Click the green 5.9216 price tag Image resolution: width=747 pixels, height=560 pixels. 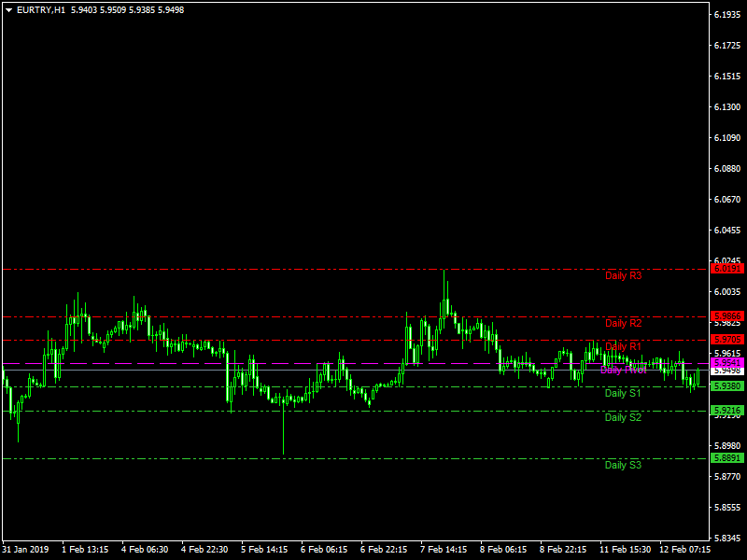point(726,411)
